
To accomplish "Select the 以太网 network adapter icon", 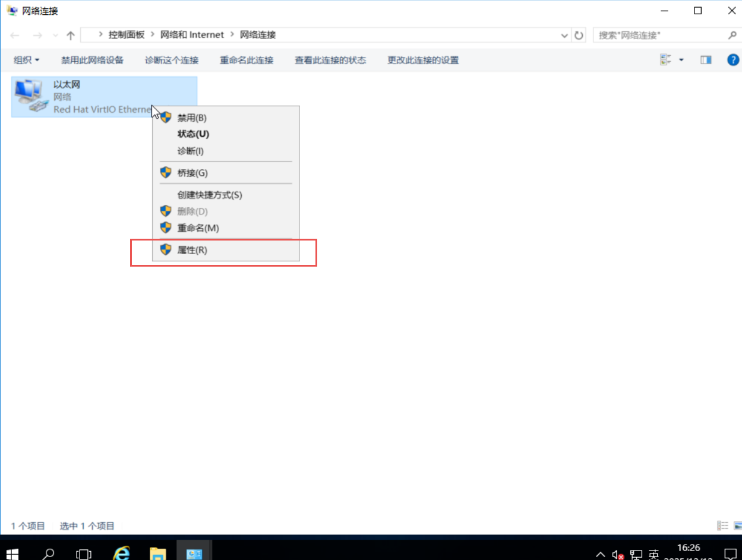I will [30, 97].
